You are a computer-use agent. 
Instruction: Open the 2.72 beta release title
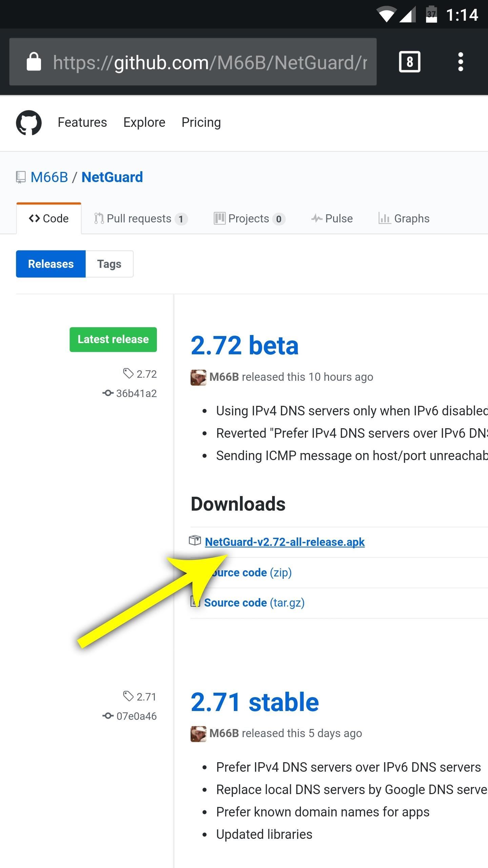245,346
